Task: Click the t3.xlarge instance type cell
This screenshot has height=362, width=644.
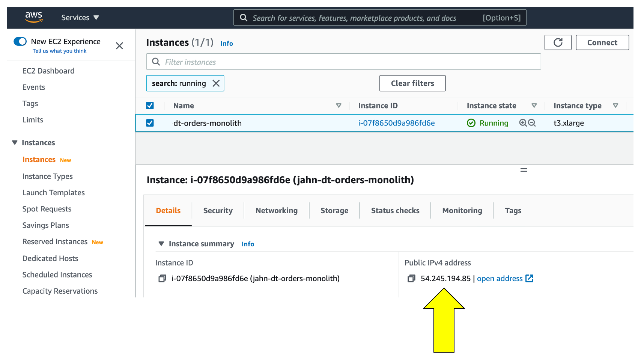Action: [x=569, y=123]
